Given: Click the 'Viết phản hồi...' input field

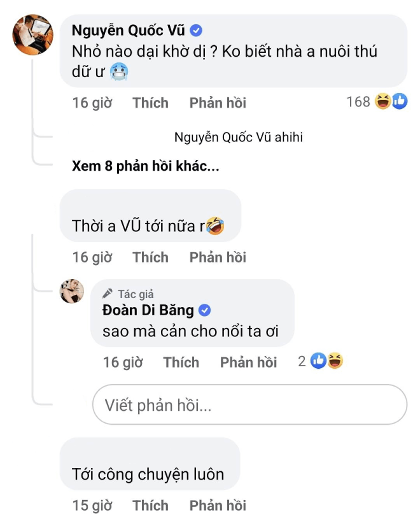Looking at the screenshot, I should (x=248, y=405).
